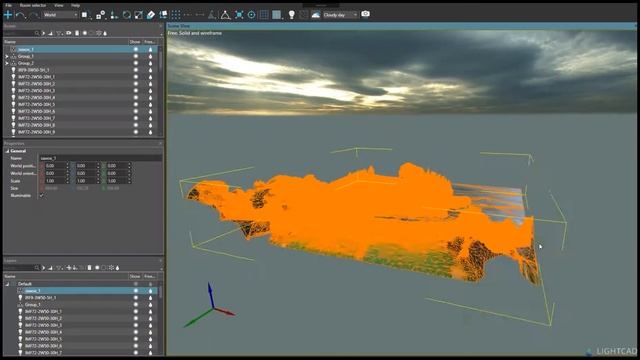The height and width of the screenshot is (360, 640).
Task: Click the zoom-extents icon with corner arrows
Action: pyautogui.click(x=239, y=15)
